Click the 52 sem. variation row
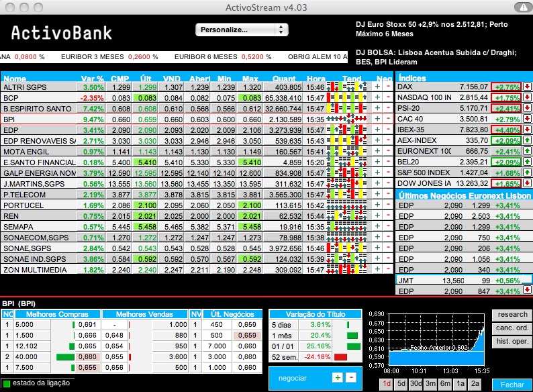Image resolution: width=533 pixels, height=392 pixels. [x=316, y=357]
